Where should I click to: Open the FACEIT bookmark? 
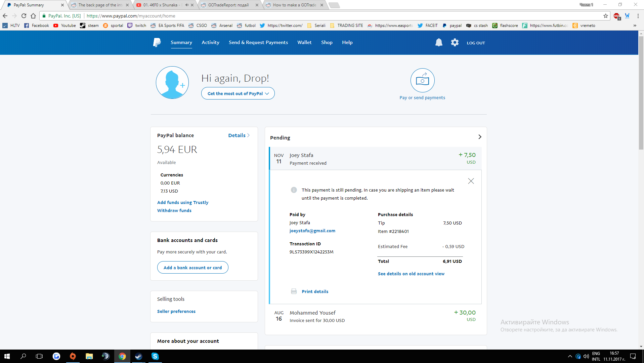tap(428, 26)
